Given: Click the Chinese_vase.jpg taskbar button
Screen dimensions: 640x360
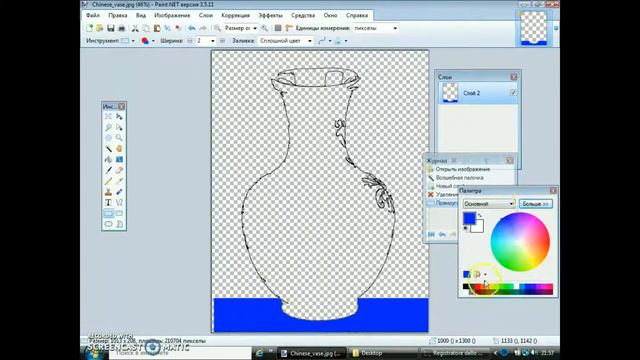Looking at the screenshot, I should (x=312, y=353).
